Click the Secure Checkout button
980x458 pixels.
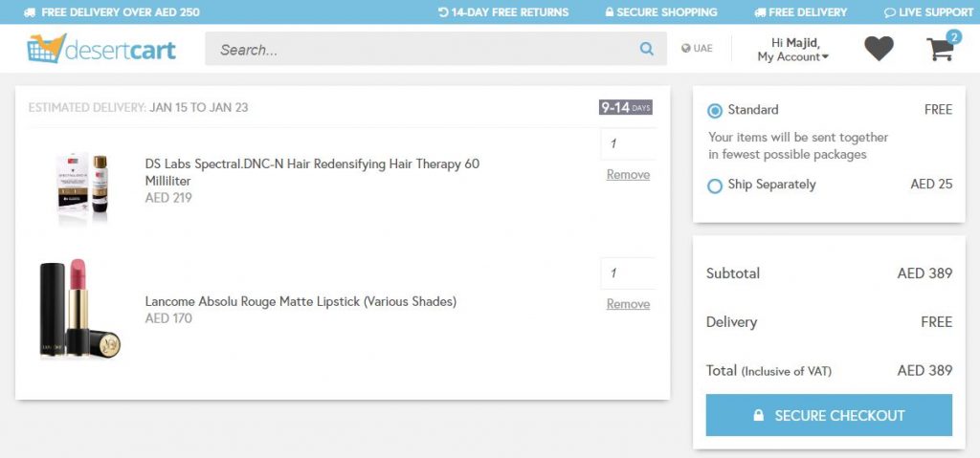tap(829, 415)
